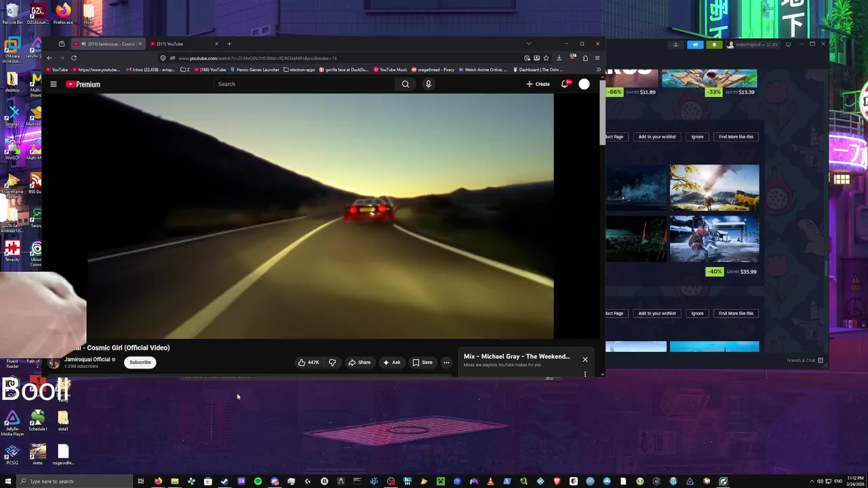Go back in the browser
Image resolution: width=868 pixels, height=488 pixels.
click(x=49, y=58)
